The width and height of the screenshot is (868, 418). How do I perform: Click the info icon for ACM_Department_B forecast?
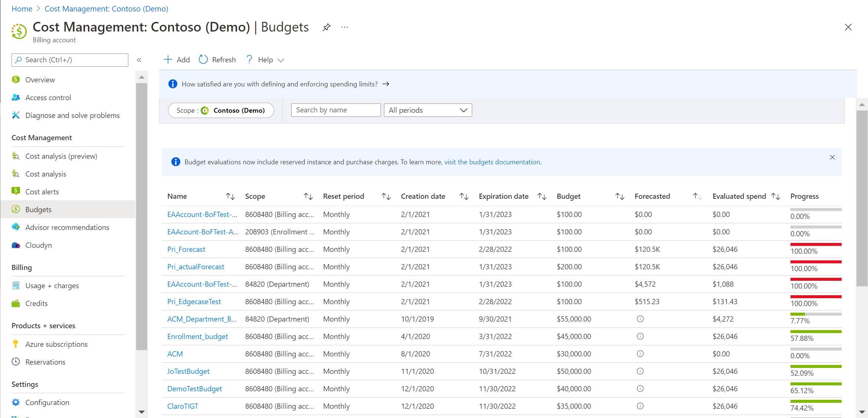640,319
